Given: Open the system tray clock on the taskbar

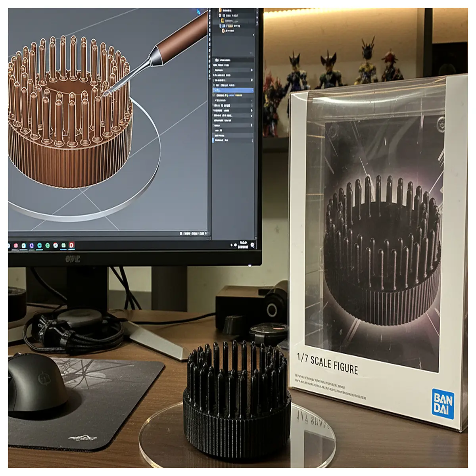Looking at the screenshot, I should click(243, 245).
